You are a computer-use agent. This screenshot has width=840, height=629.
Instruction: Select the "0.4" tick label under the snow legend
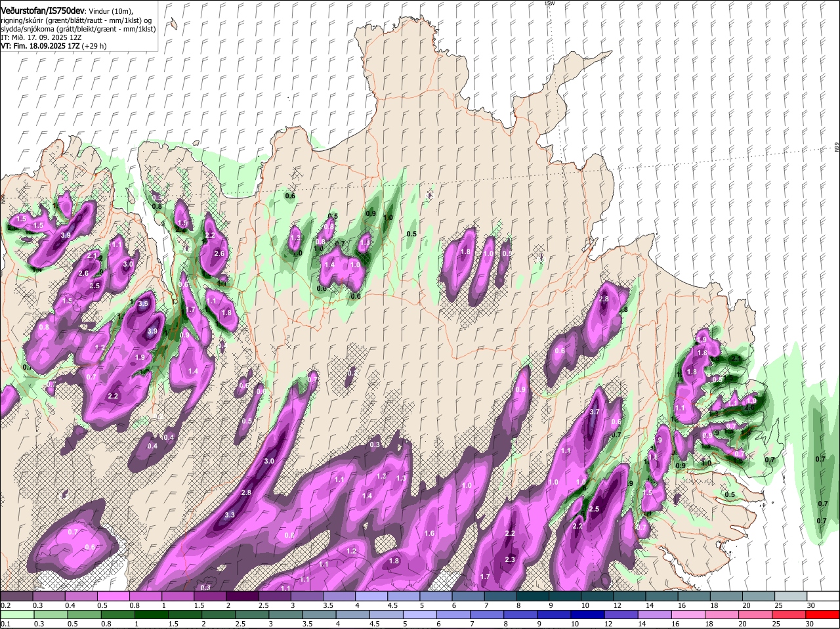click(70, 605)
